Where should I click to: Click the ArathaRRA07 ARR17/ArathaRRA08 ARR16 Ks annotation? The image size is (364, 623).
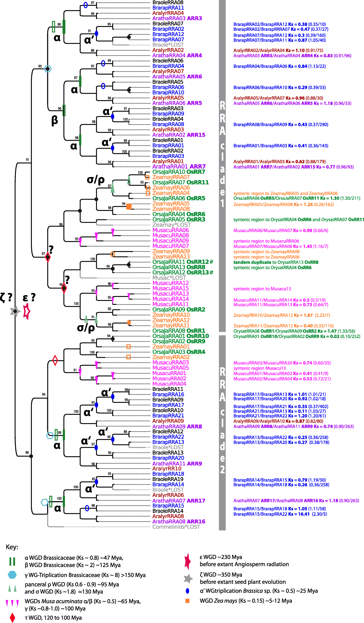[296, 501]
